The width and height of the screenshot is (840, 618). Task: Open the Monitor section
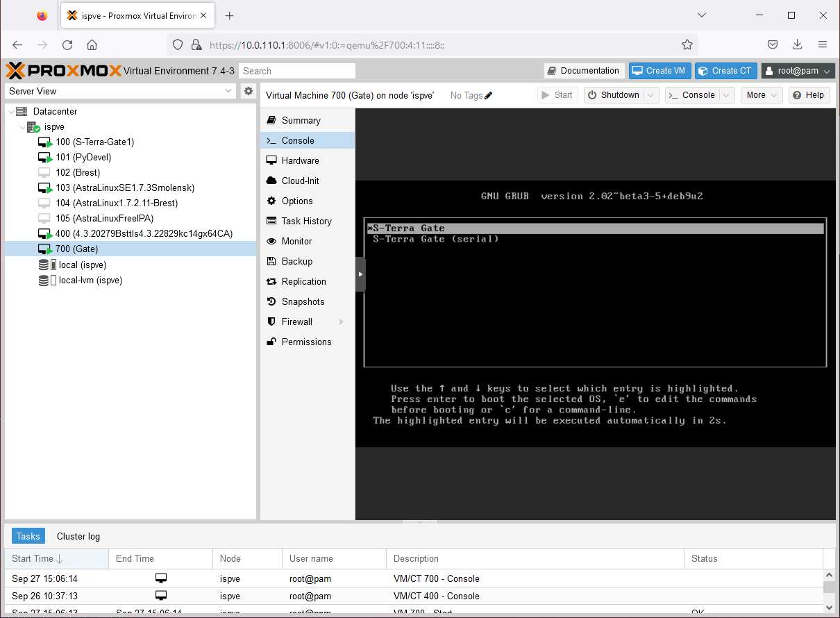coord(308,241)
